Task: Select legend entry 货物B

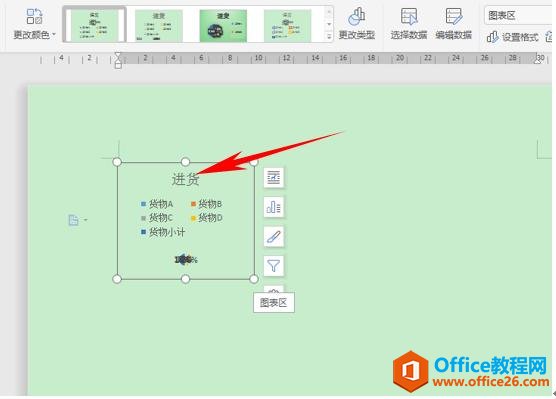Action: (206, 204)
